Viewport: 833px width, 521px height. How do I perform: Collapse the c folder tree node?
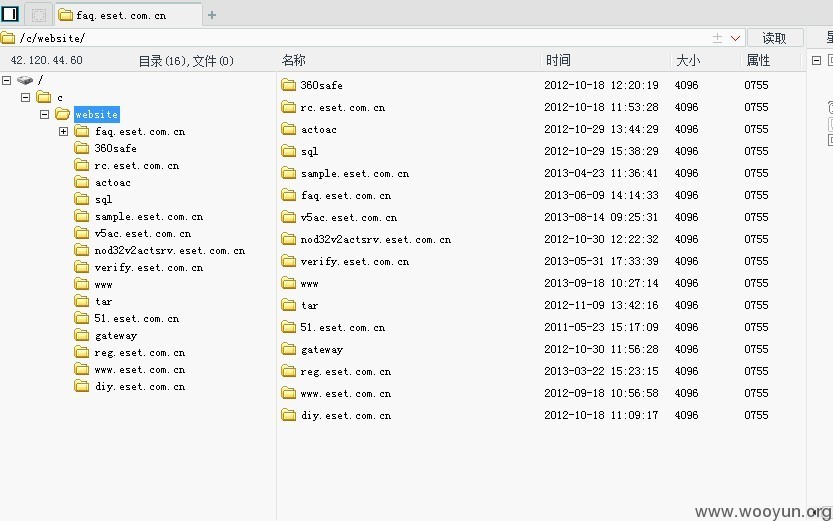tap(26, 97)
